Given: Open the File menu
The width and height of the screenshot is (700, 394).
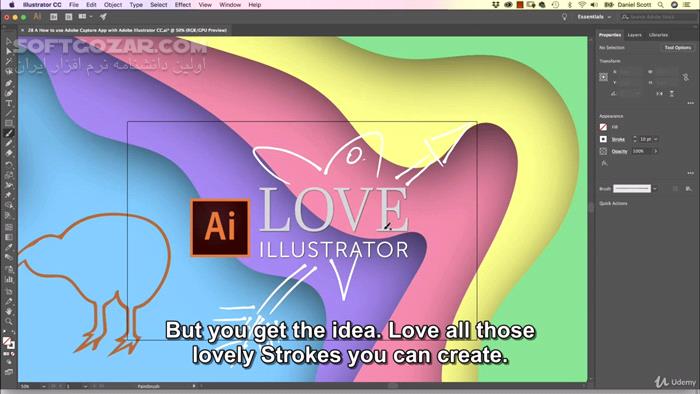Looking at the screenshot, I should (74, 5).
